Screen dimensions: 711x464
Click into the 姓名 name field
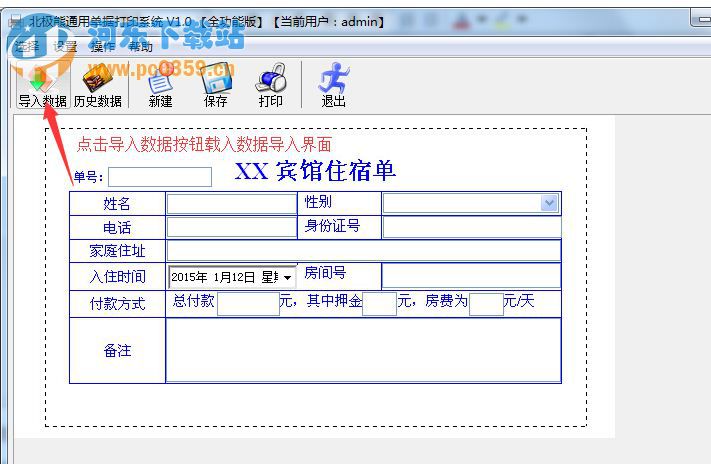tap(232, 204)
